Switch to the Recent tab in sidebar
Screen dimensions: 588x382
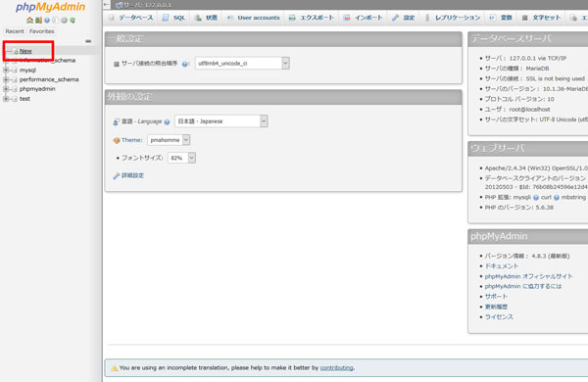[15, 31]
